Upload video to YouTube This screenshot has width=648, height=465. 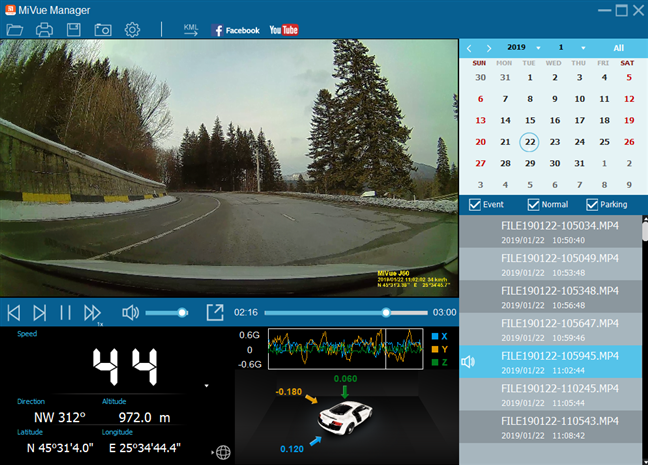pos(284,30)
